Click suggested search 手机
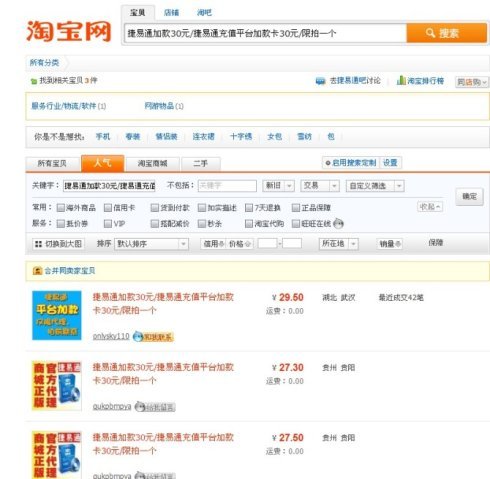The height and width of the screenshot is (479, 490). 103,137
